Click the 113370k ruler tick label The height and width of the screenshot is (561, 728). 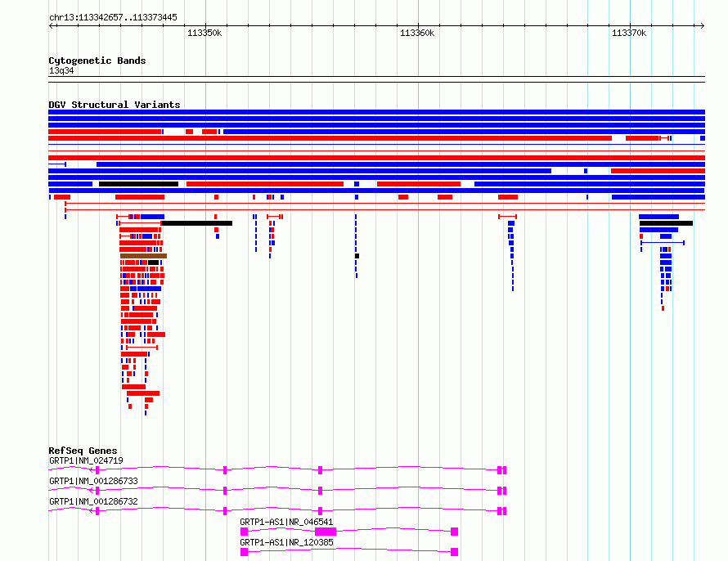click(x=629, y=33)
